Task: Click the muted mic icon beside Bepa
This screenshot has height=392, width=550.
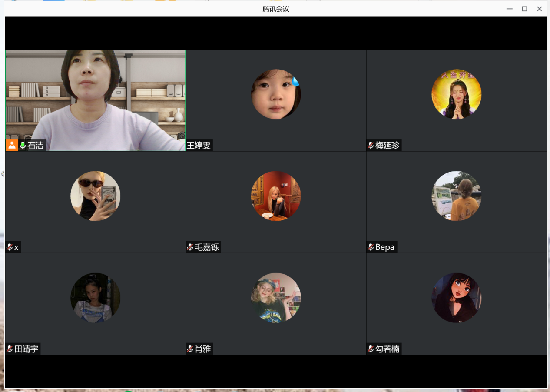Action: (x=371, y=247)
